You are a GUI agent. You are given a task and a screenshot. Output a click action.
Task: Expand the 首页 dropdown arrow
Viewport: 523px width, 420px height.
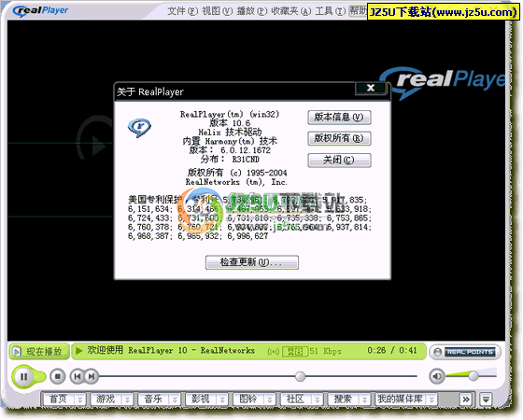pos(79,399)
